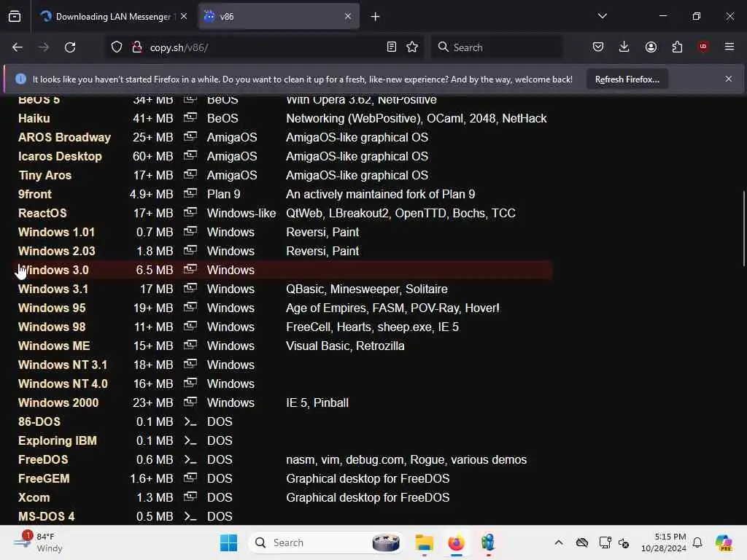
Task: Click Firefox icon on taskbar
Action: pos(456,542)
